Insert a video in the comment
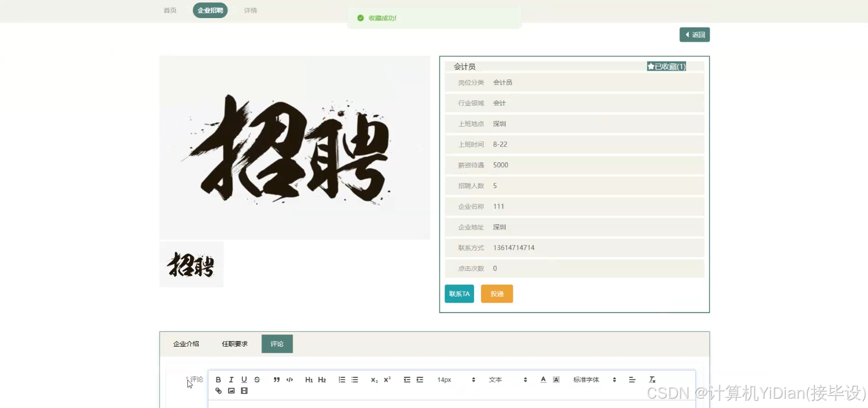 click(244, 391)
